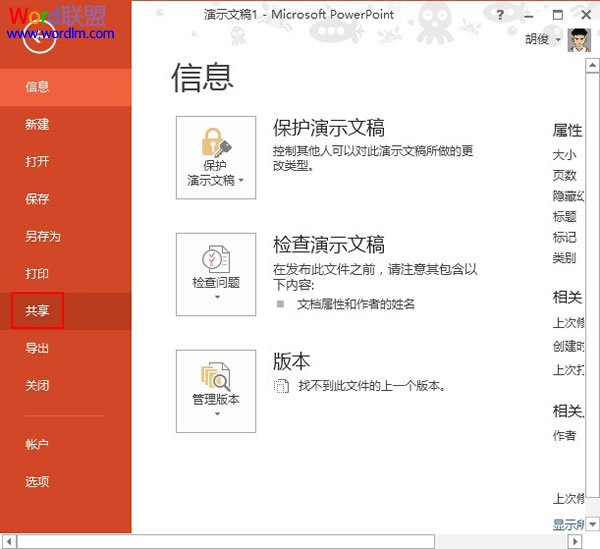
Task: Click the 属性 properties heading
Action: point(567,130)
